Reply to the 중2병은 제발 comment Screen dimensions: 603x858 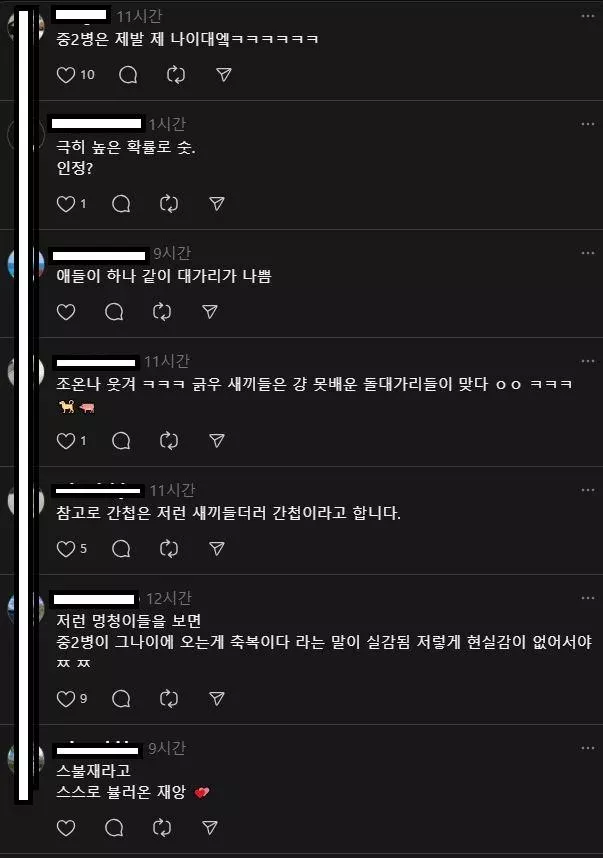(128, 75)
